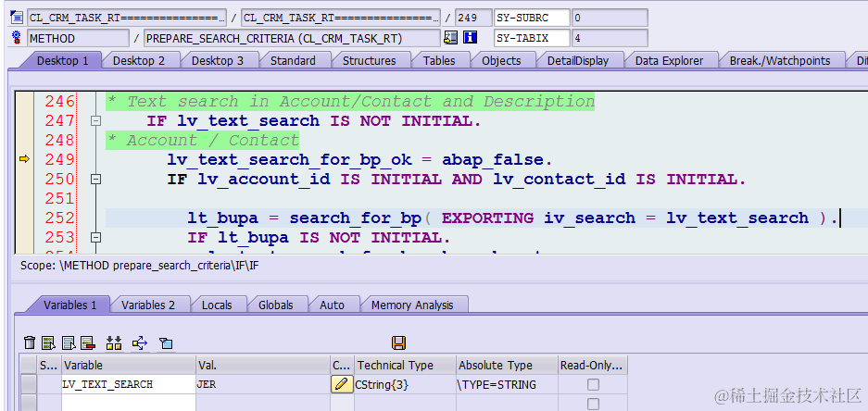Viewport: 868px width, 411px height.
Task: Click the yellow arrow at line 249
Action: (x=24, y=159)
